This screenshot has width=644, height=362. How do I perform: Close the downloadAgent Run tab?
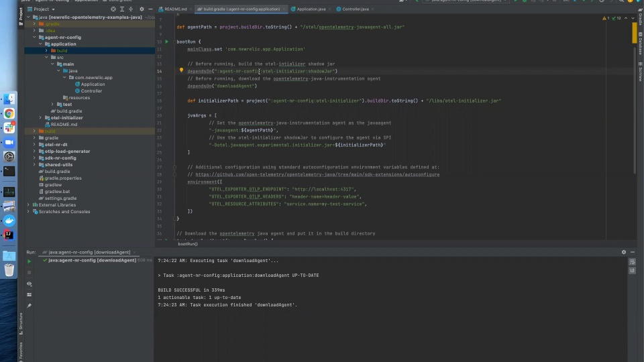point(135,252)
